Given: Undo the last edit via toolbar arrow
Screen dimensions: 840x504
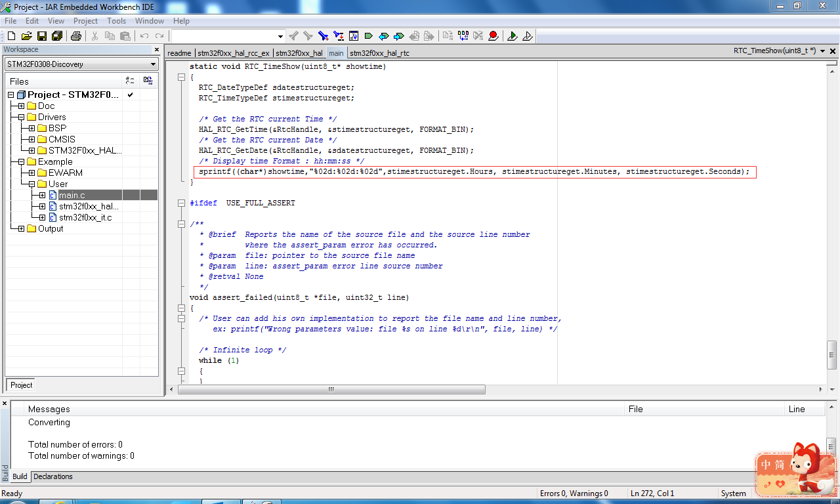Looking at the screenshot, I should [x=144, y=36].
